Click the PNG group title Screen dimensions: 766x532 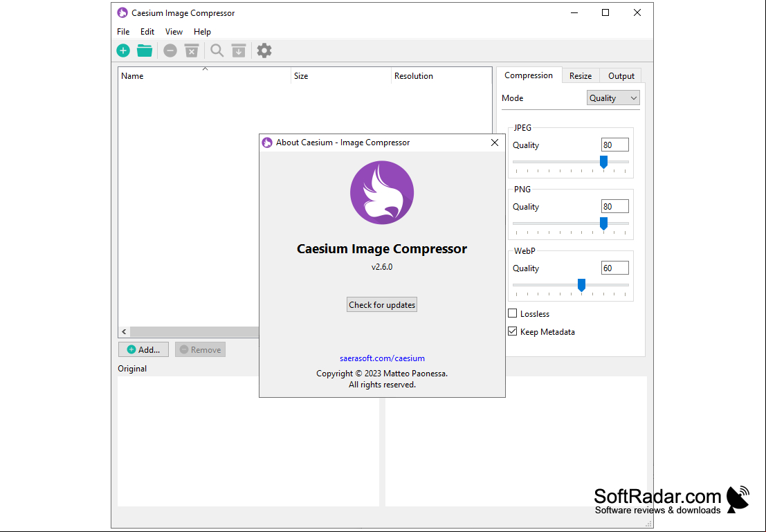point(522,189)
